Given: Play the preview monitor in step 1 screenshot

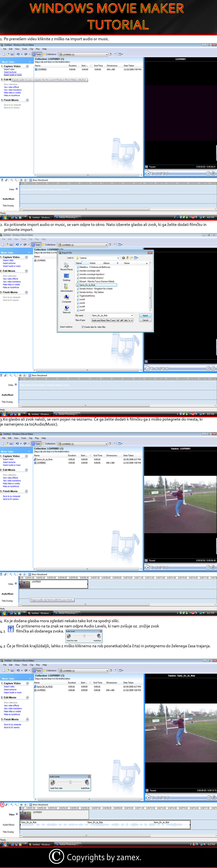Looking at the screenshot, I should point(148,174).
